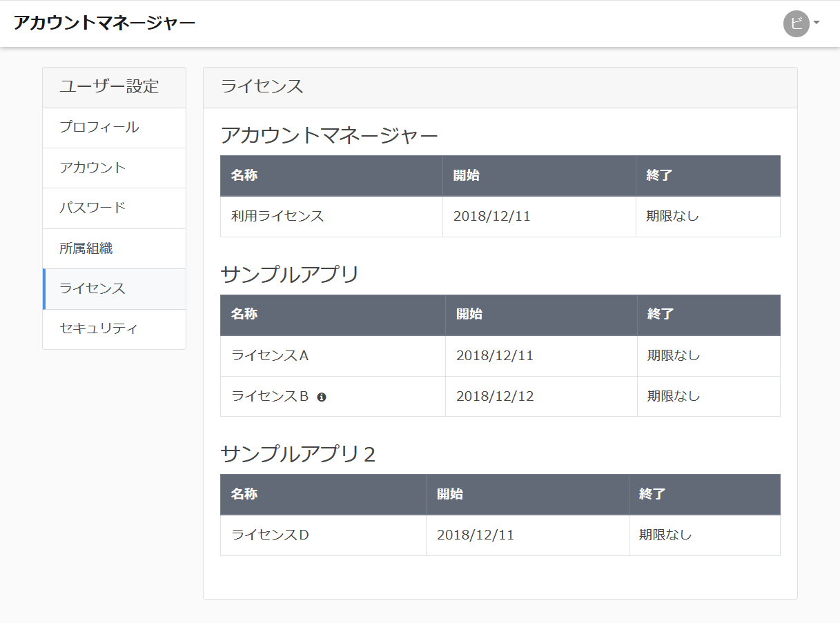Click 開始 header in アカウントマネージャー table

[467, 175]
